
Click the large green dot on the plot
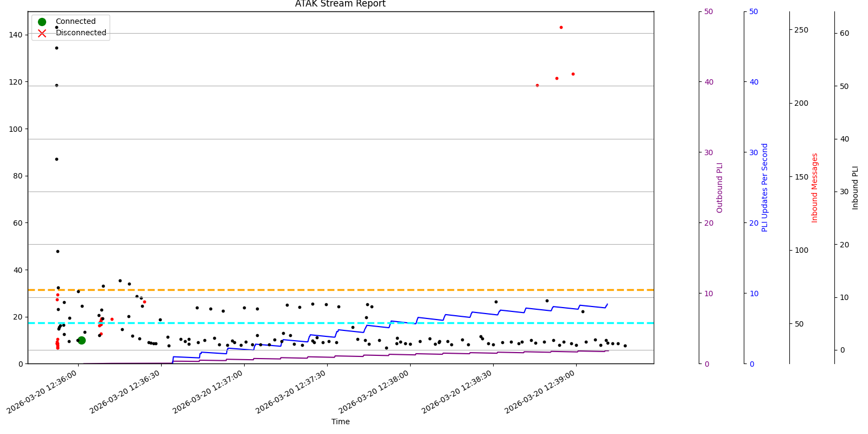click(x=81, y=340)
